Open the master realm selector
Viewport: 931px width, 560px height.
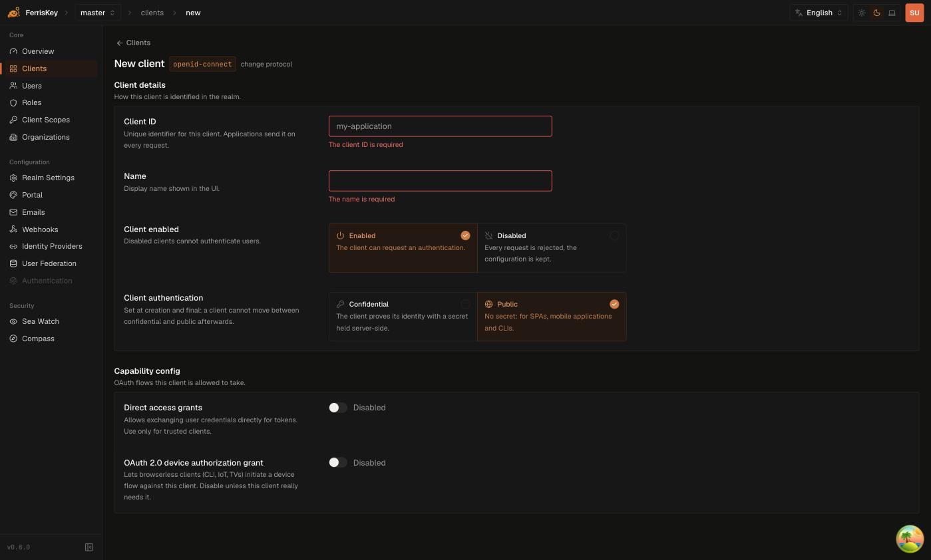(98, 13)
